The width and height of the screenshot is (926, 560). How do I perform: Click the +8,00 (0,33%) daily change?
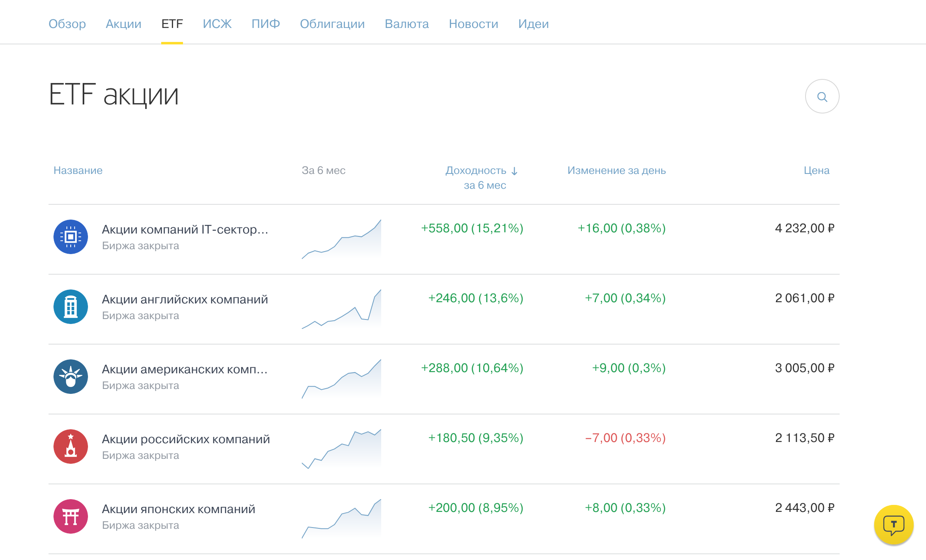(625, 508)
